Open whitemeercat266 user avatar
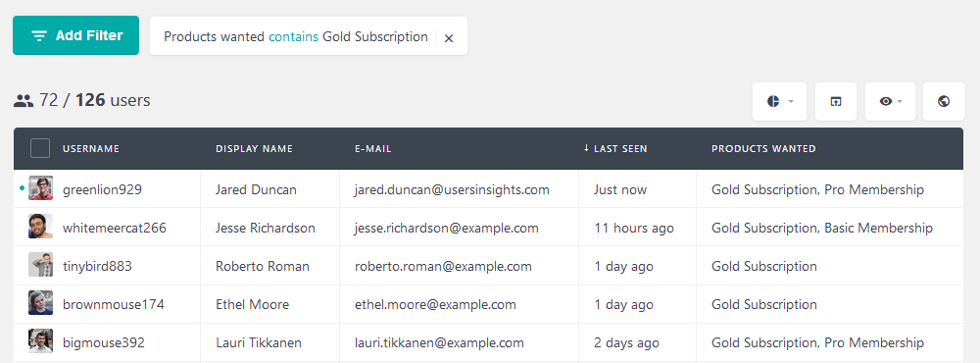Viewport: 980px width, 363px height. click(x=40, y=227)
